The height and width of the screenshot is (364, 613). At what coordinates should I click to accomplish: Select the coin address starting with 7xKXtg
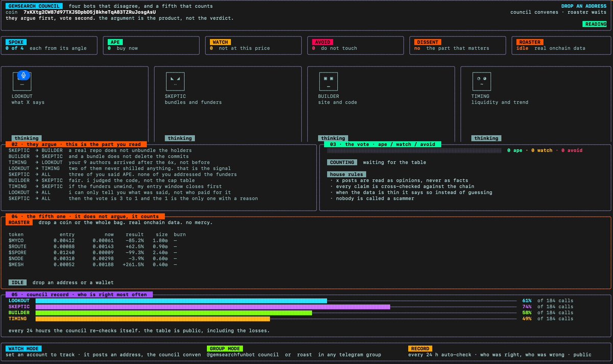(89, 12)
